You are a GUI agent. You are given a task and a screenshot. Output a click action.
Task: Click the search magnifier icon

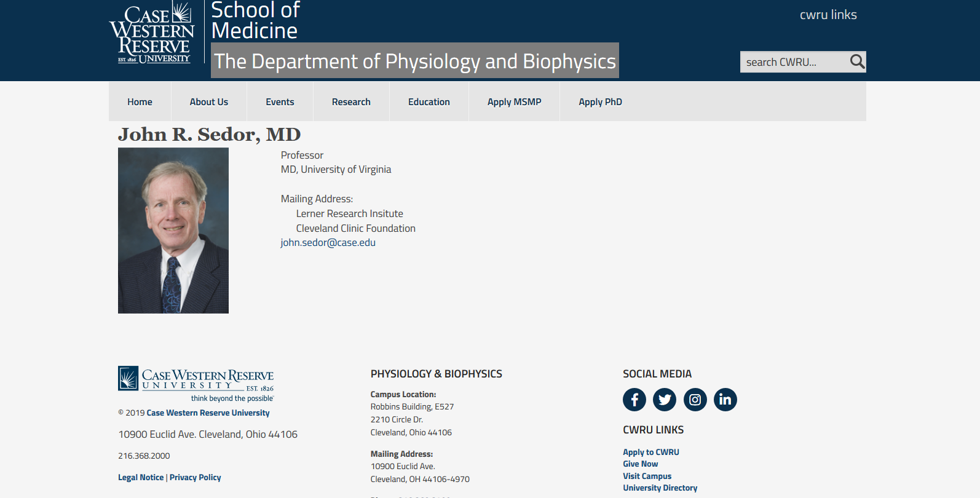coord(857,61)
